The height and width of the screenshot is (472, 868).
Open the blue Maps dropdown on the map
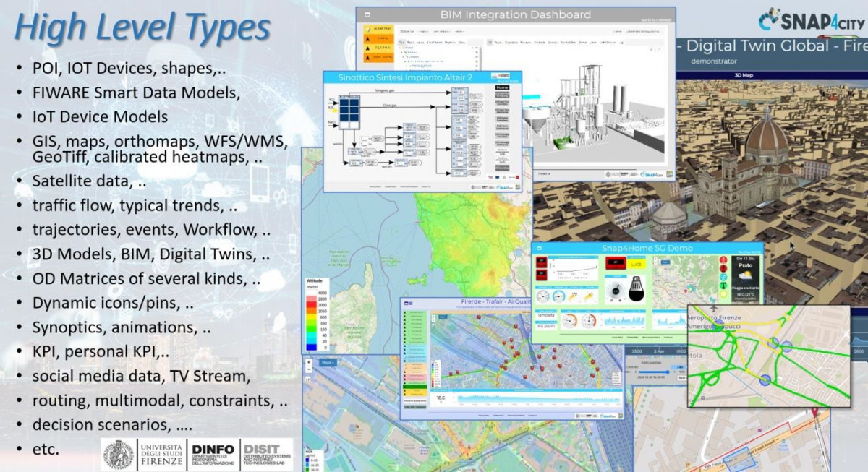tap(328, 361)
